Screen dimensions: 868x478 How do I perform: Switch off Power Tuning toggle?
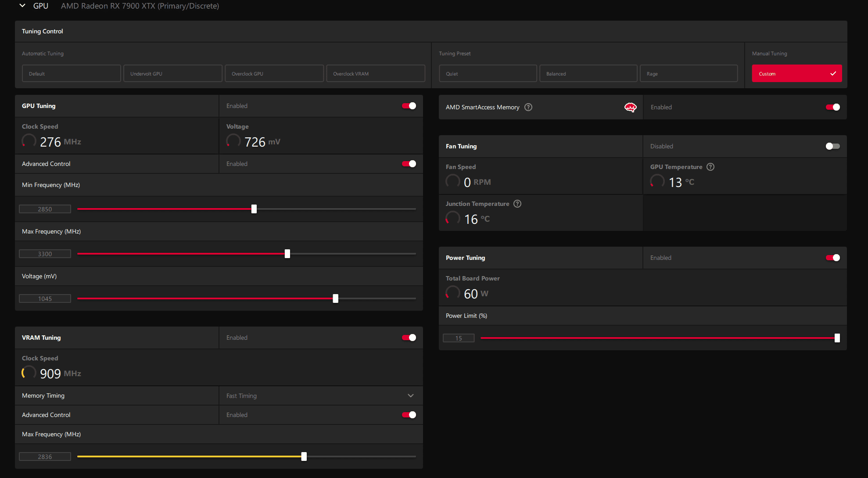(832, 258)
